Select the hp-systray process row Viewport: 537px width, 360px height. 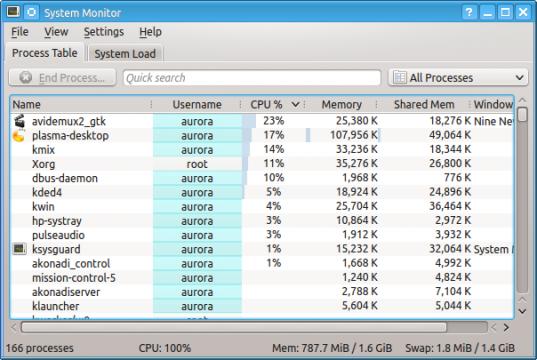(x=262, y=221)
